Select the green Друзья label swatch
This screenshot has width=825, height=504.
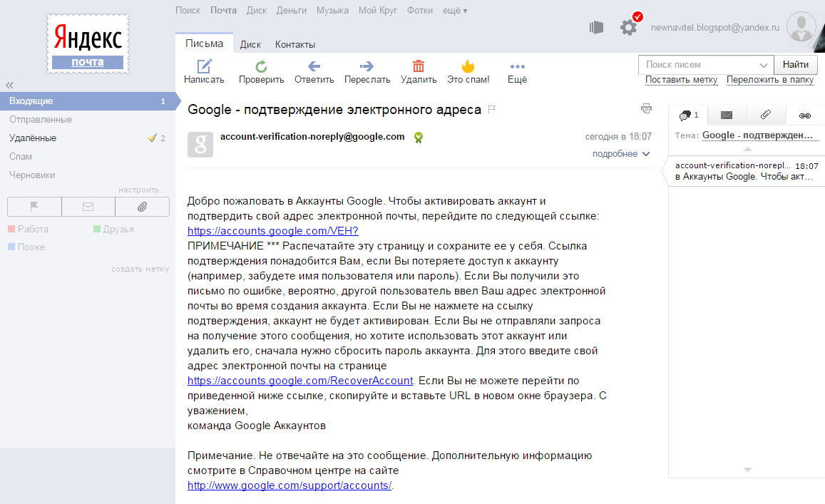coord(96,230)
